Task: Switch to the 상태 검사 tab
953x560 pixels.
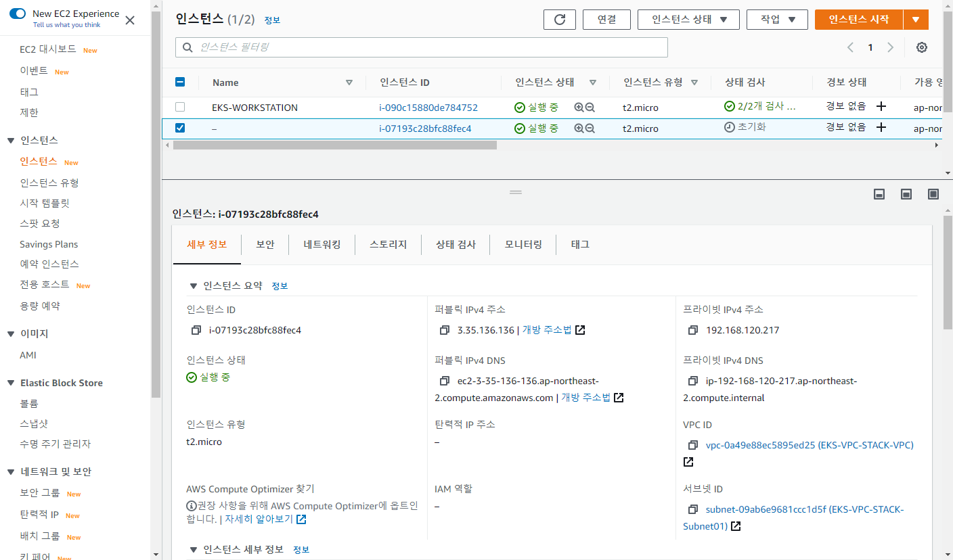Action: [456, 244]
